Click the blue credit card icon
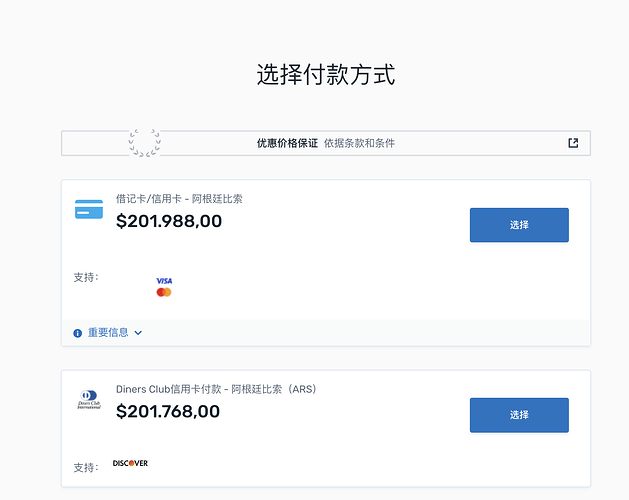This screenshot has width=629, height=500. (89, 210)
